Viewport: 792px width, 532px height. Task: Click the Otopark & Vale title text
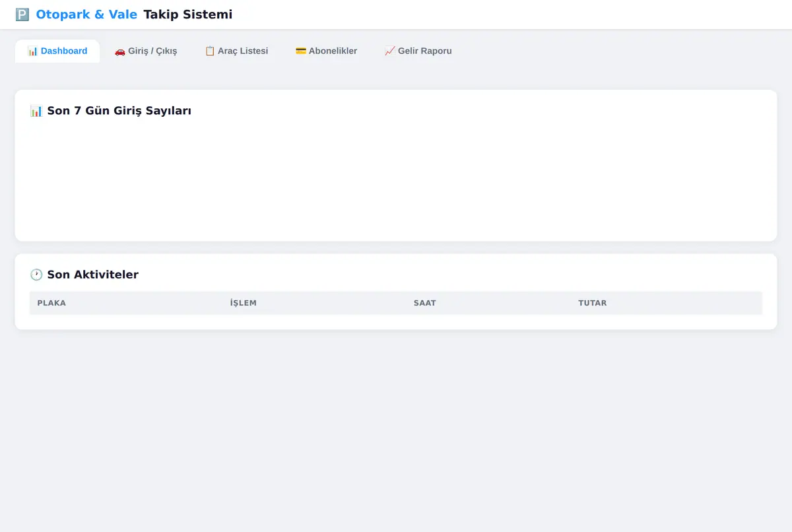coord(86,15)
